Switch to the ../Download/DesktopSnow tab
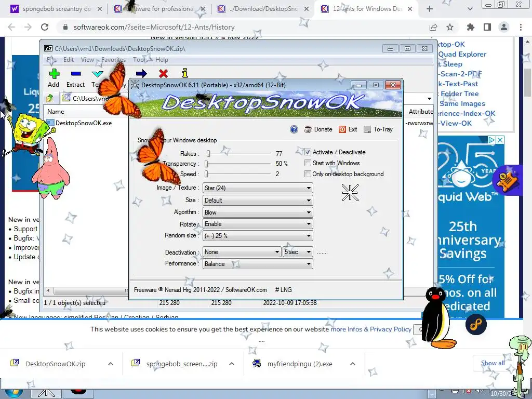The height and width of the screenshot is (399, 532). click(x=263, y=9)
